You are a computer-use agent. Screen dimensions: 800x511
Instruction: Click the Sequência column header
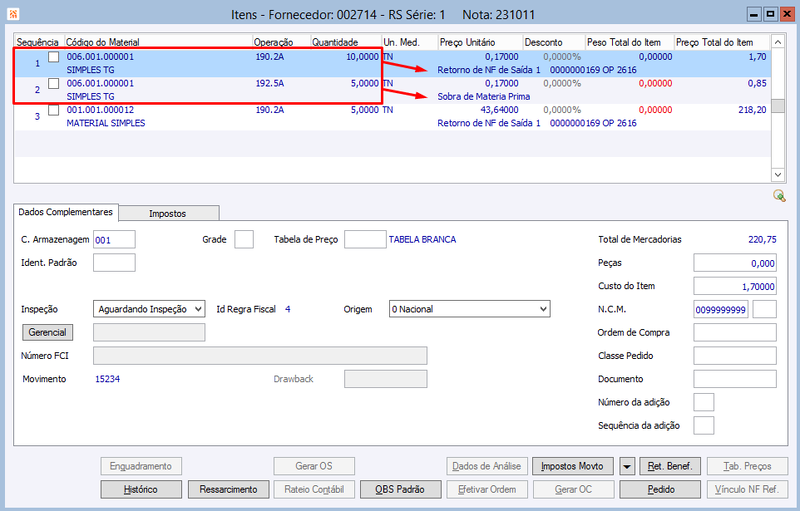[x=39, y=42]
